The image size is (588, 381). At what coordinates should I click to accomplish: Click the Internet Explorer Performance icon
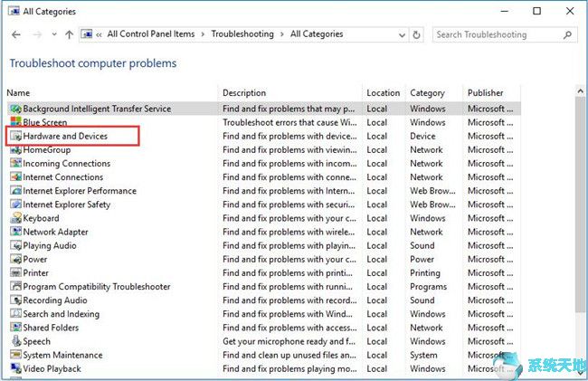(x=15, y=191)
